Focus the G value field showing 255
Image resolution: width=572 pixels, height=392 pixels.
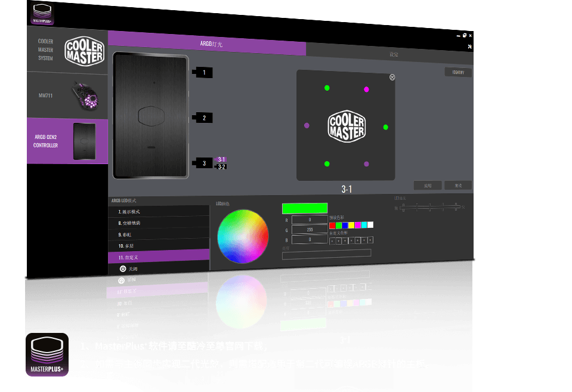coord(310,229)
